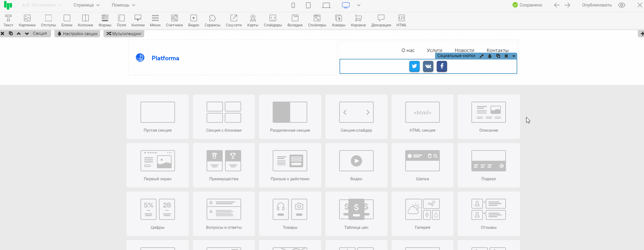Image resolution: width=644 pixels, height=250 pixels.
Task: Open social buttons style drop icon
Action: [x=490, y=56]
